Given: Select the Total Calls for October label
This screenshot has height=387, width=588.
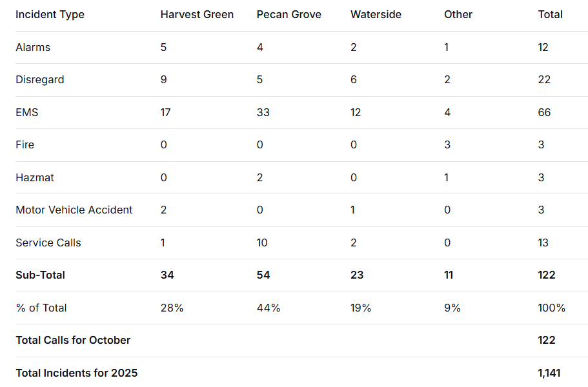Looking at the screenshot, I should (73, 340).
